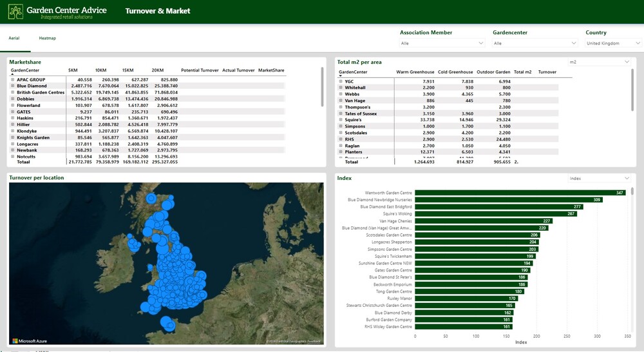
Task: Expand the Blue Diamond row plus icon
Action: [13, 86]
